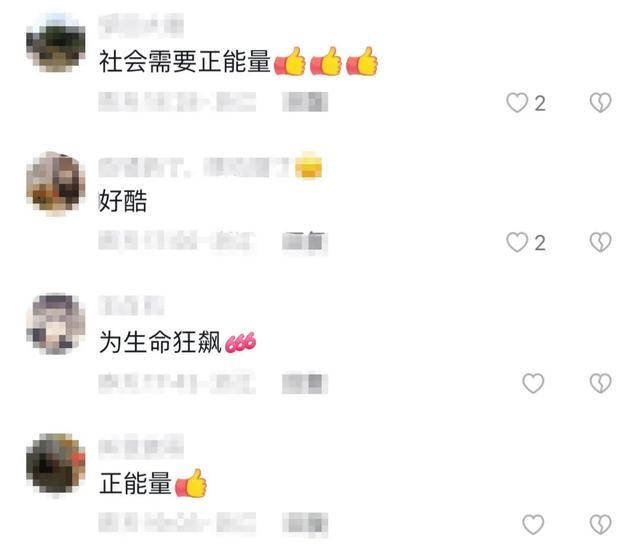Click the pink 666 sticker in comment
This screenshot has height=549, width=640.
[x=240, y=342]
